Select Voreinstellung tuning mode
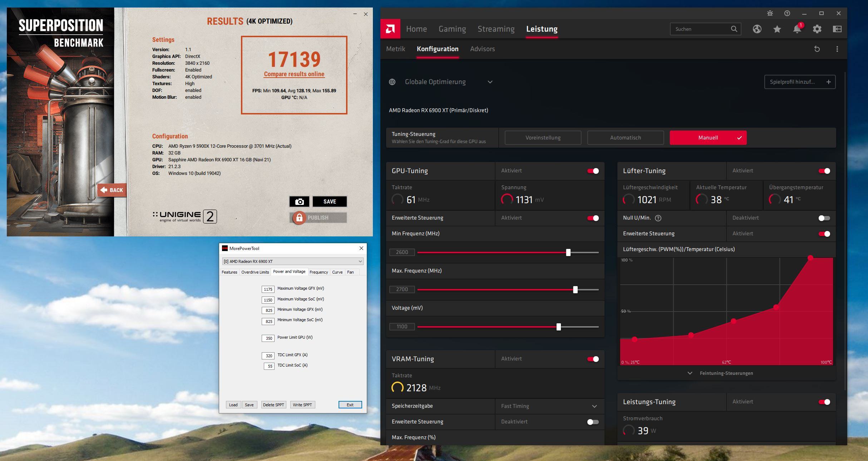This screenshot has width=868, height=461. coord(543,138)
